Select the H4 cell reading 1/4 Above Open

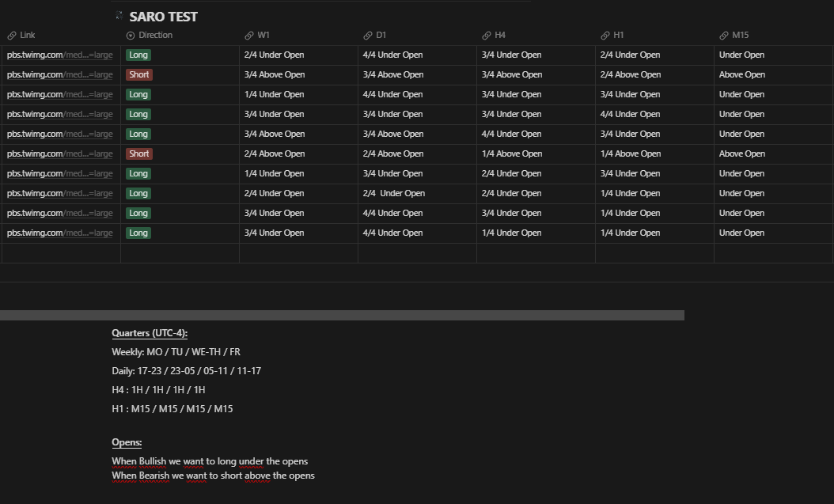tap(536, 153)
